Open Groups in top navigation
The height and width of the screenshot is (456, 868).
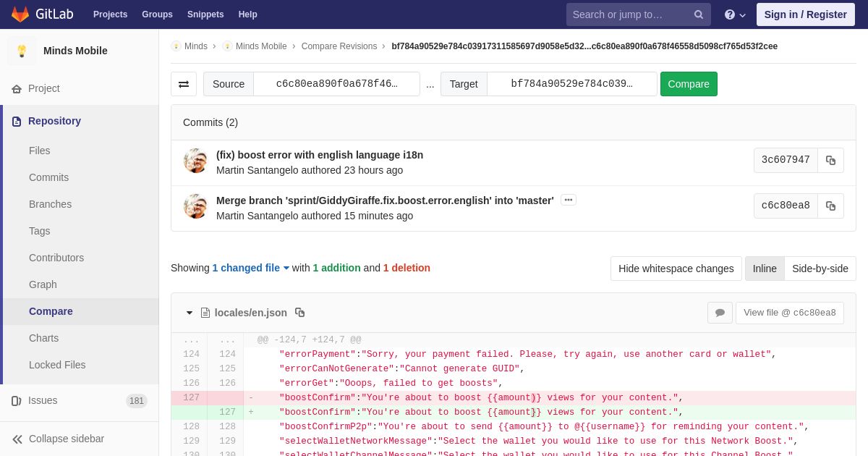(157, 14)
